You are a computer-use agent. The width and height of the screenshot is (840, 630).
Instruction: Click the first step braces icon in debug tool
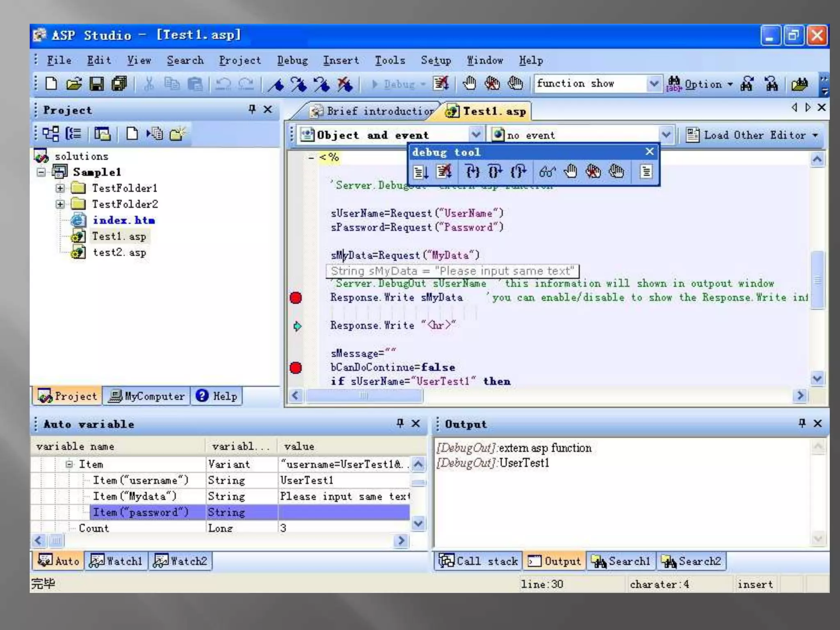tap(472, 171)
